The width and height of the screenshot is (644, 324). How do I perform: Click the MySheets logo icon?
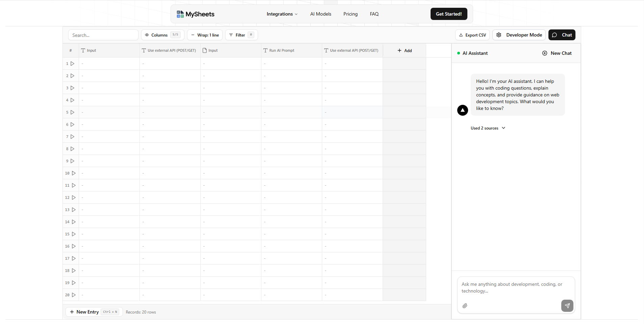pos(180,14)
